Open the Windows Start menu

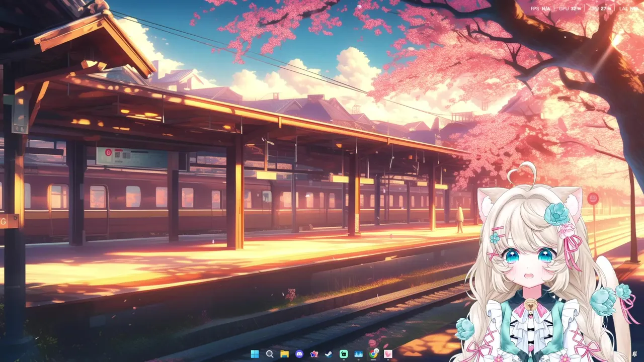[255, 354]
